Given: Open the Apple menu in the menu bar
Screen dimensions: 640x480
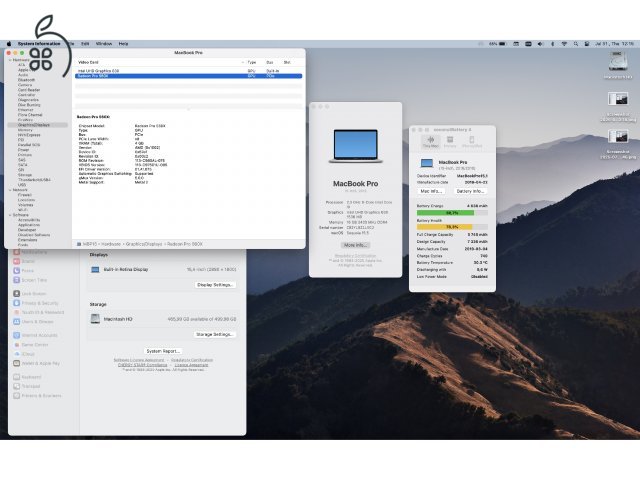Looking at the screenshot, I should 9,44.
